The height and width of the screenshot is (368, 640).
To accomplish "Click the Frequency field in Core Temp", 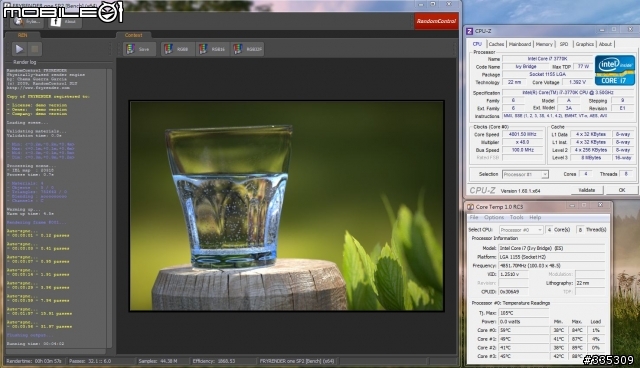I will click(x=551, y=266).
